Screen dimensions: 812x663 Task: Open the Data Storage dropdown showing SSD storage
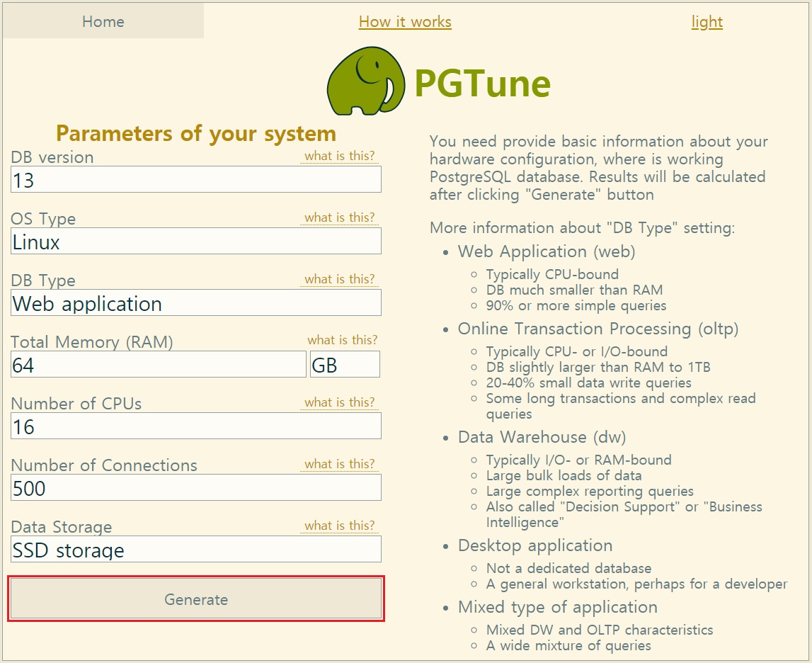(x=196, y=549)
